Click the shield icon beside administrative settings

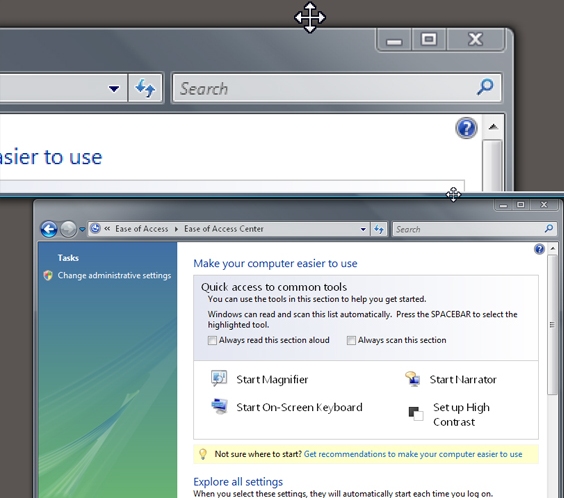tap(48, 275)
